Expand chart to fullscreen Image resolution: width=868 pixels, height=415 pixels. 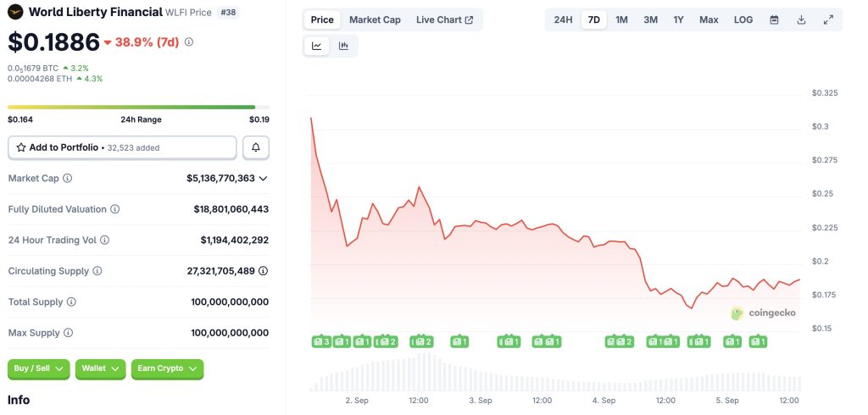[828, 19]
